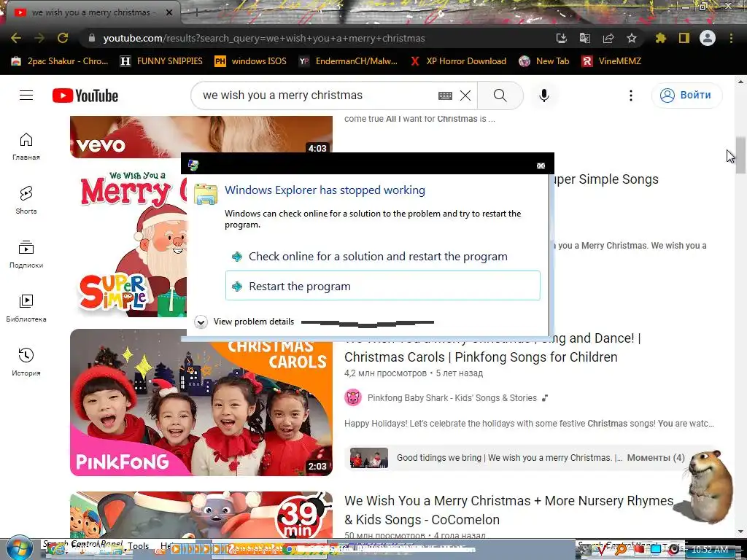Screen dimensions: 747x560
Task: Open the YouTube hamburger guide menu
Action: [26, 96]
